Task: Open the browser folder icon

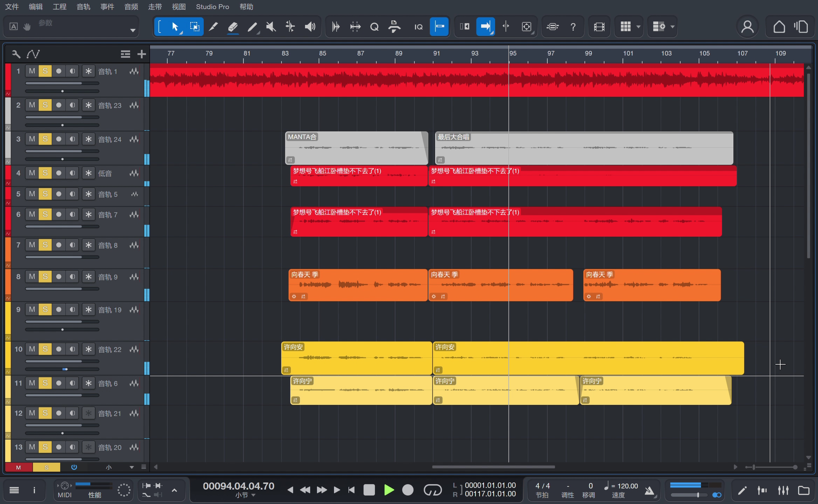Action: [804, 490]
